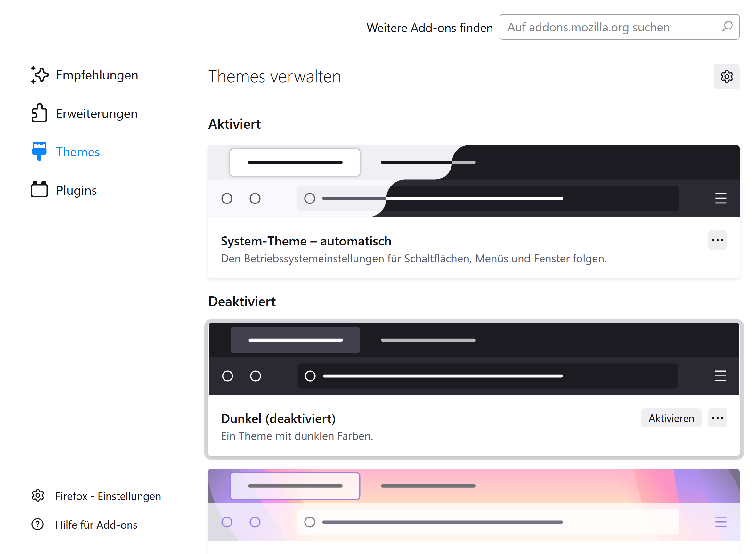Switch to Plugins category
Screen dimensions: 756x554
tap(77, 190)
